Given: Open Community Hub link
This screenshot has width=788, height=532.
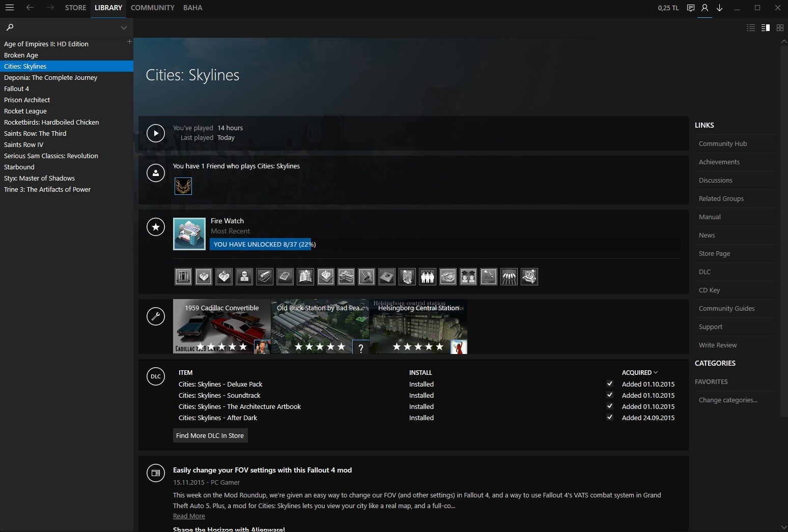Looking at the screenshot, I should coord(723,143).
